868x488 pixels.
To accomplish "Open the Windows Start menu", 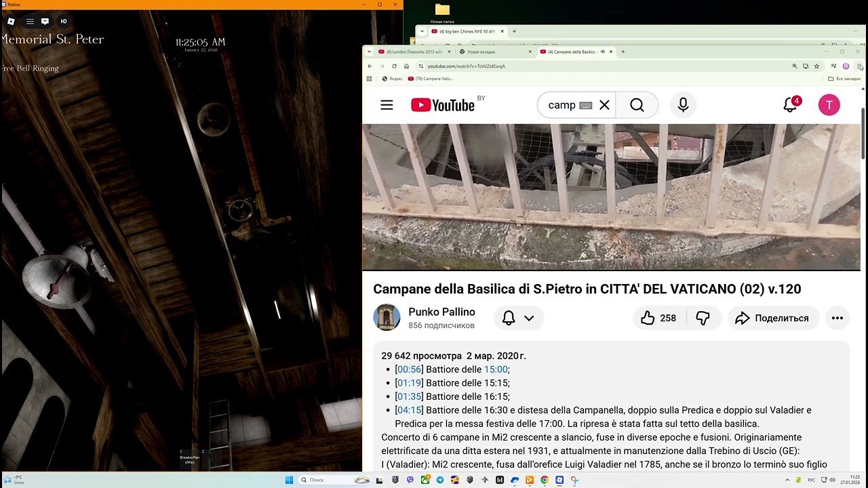I will click(289, 480).
